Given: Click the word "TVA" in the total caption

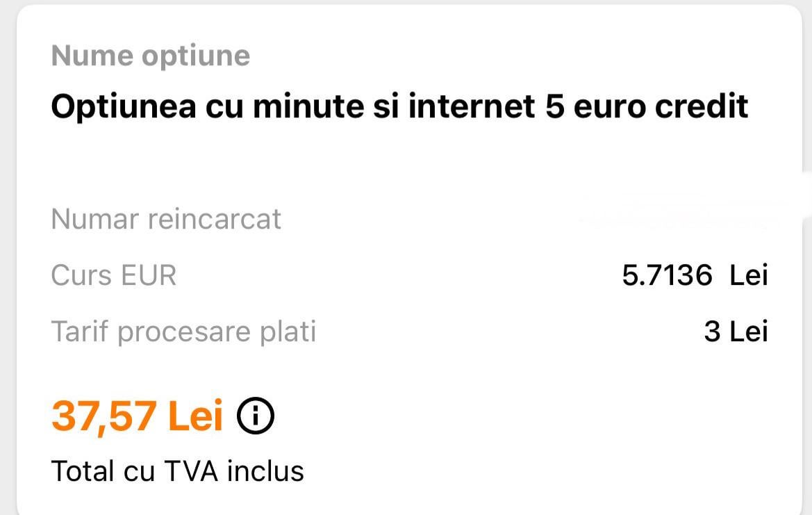Looking at the screenshot, I should (x=190, y=471).
